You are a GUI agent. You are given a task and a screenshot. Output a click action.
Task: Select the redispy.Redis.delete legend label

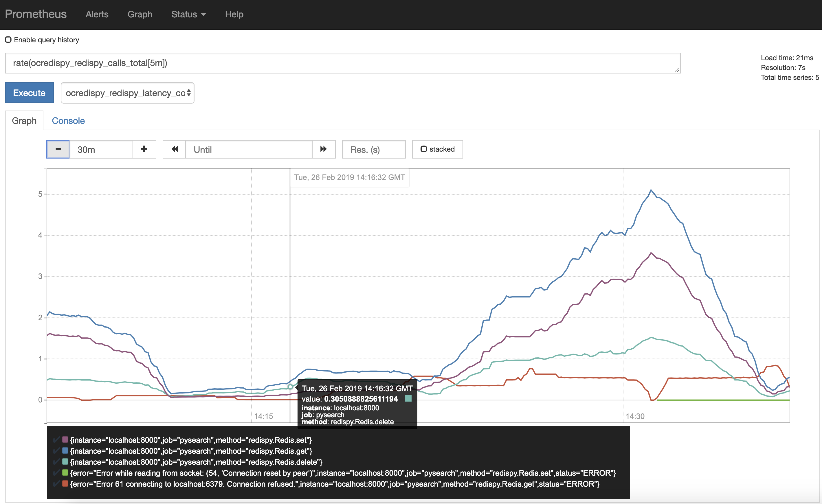pos(196,462)
